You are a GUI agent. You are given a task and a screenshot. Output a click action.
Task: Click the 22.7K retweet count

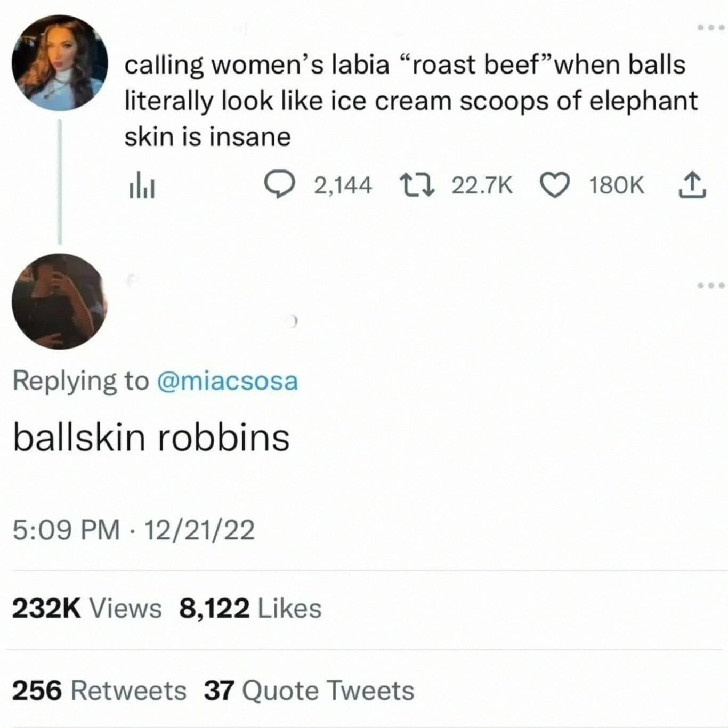click(482, 186)
